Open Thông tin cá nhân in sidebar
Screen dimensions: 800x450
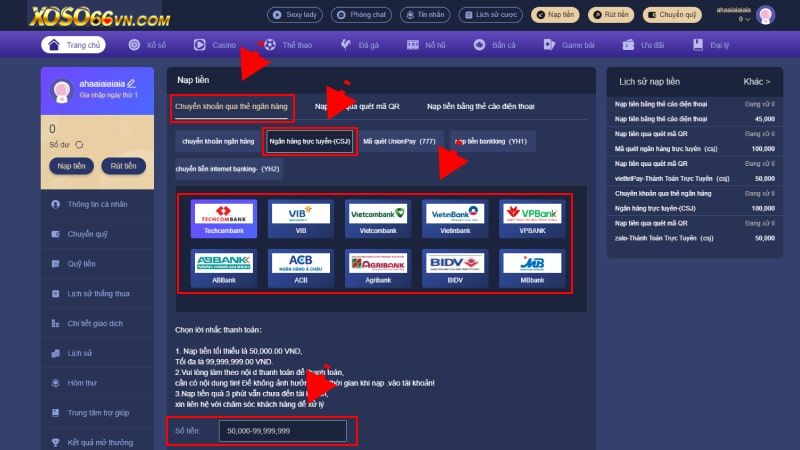tap(97, 204)
